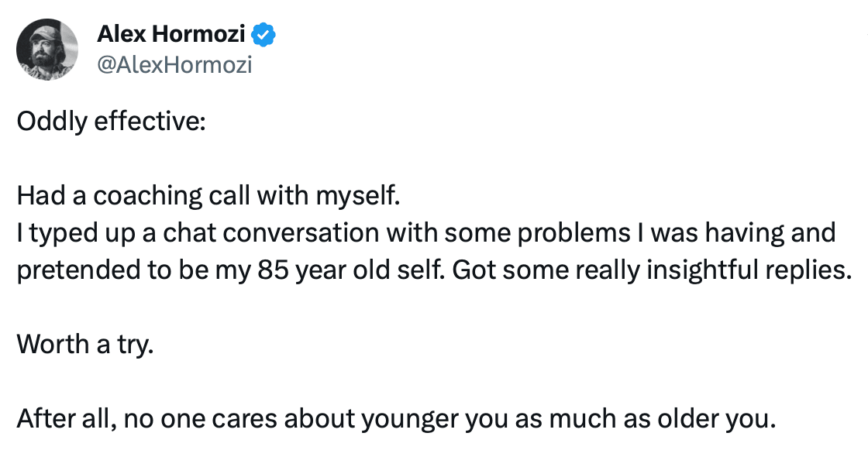Click the closing 'After all, no one cares' sentence
Screen dimensions: 868x457
396,418
